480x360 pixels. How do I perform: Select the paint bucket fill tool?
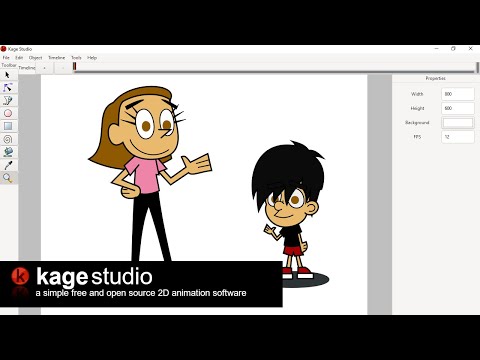coord(8,152)
